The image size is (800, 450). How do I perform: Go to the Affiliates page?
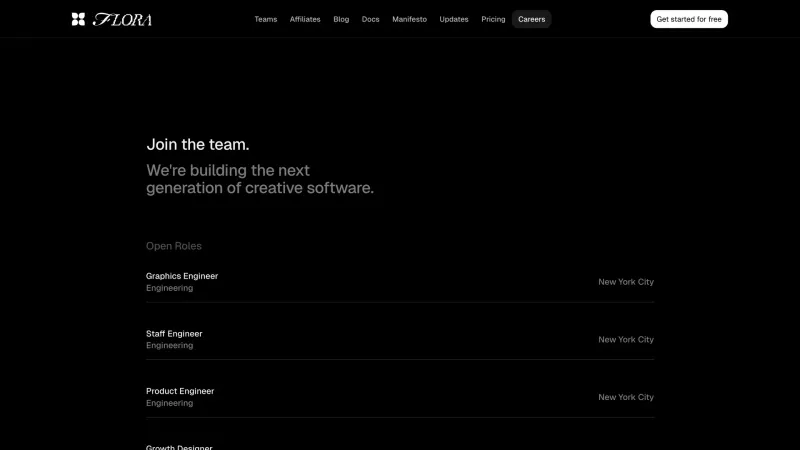coord(305,19)
